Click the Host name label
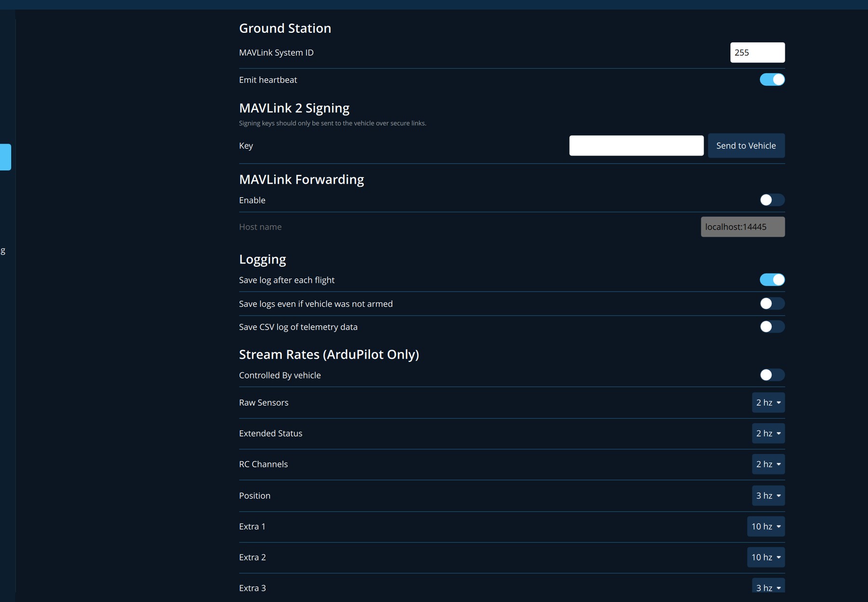This screenshot has width=868, height=602. point(260,227)
